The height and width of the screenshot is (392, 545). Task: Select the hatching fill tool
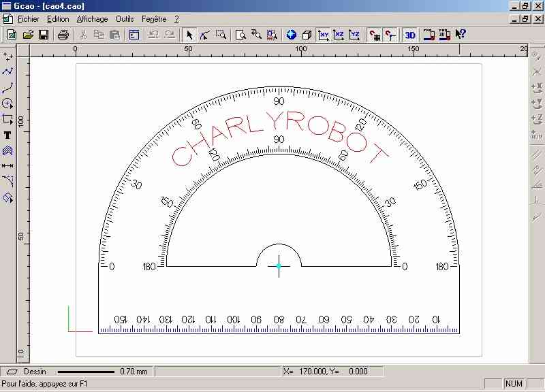pyautogui.click(x=7, y=150)
